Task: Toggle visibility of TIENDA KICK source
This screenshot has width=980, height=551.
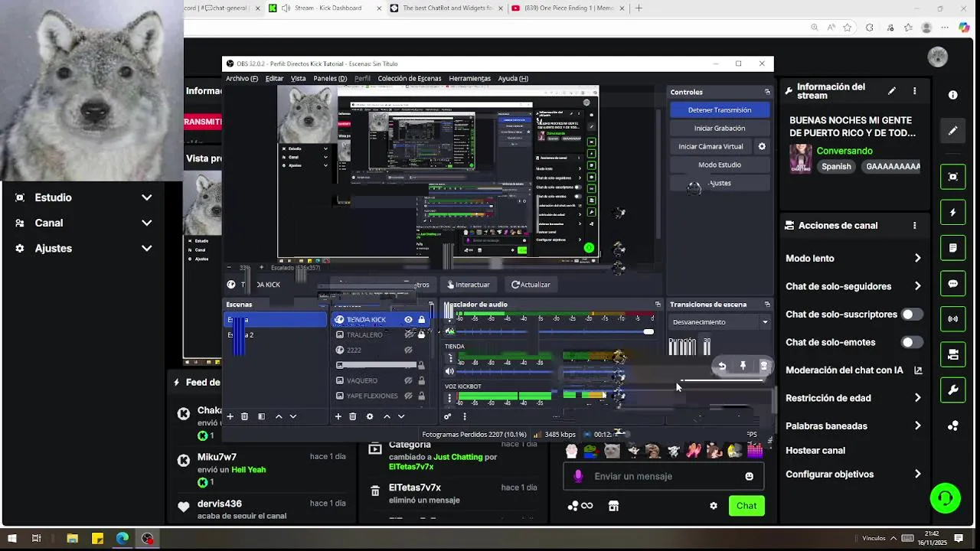Action: click(408, 320)
